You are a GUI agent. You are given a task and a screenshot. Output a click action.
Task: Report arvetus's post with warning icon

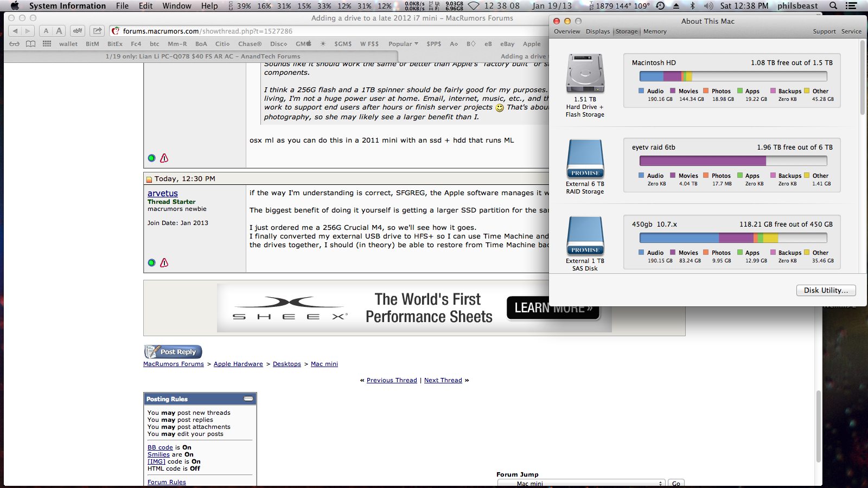pos(164,262)
